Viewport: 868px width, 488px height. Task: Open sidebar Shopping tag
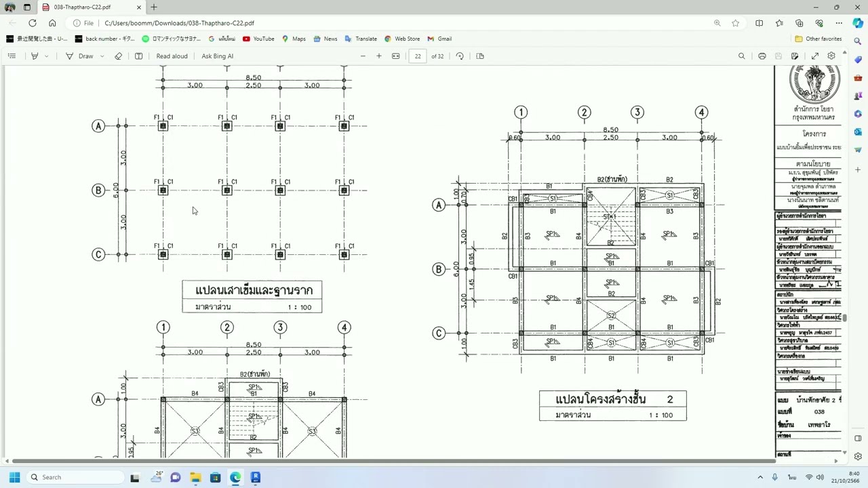pos(858,60)
